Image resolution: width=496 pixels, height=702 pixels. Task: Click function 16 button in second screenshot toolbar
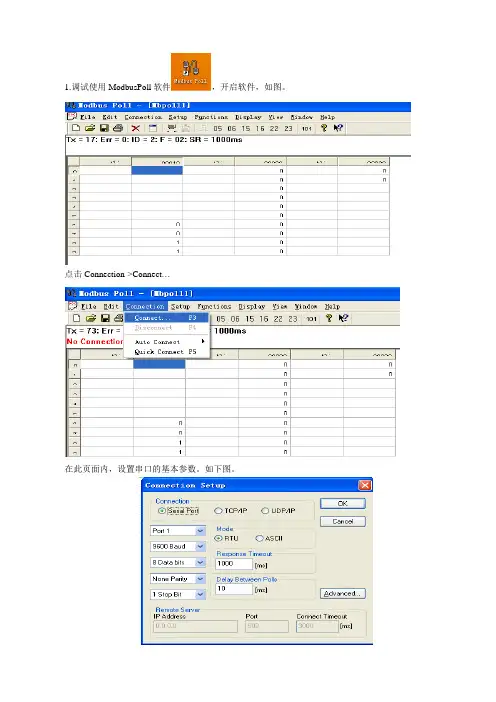264,319
